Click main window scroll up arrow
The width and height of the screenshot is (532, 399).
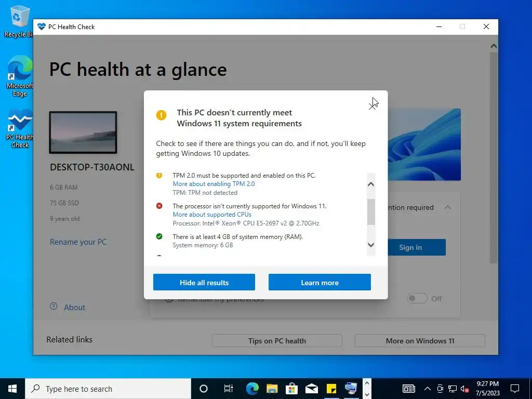[494, 46]
